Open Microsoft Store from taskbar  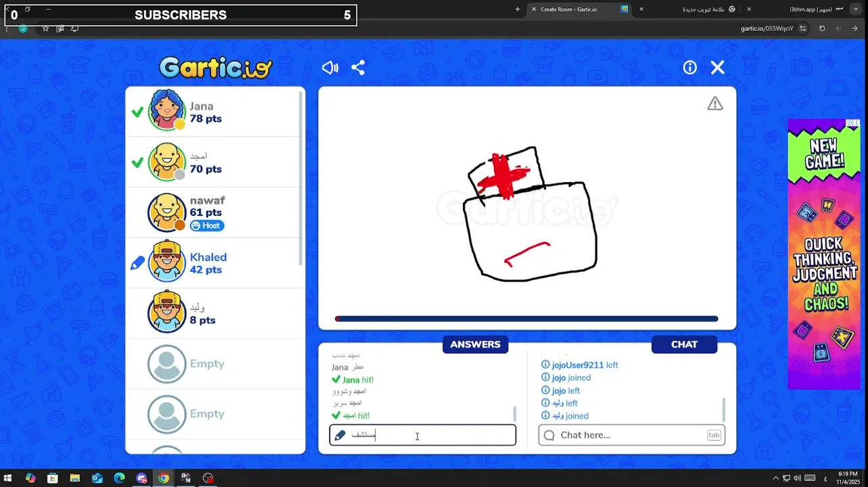click(x=53, y=478)
